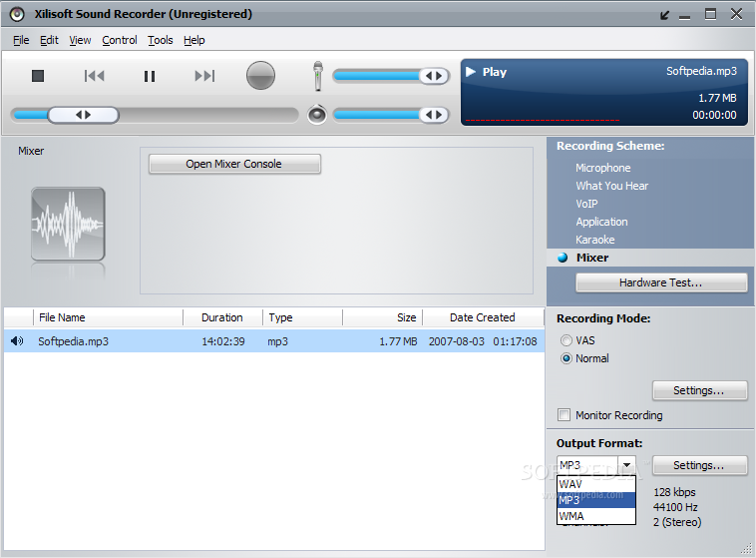Choose MP3 from format list
The image size is (756, 558).
tap(596, 500)
